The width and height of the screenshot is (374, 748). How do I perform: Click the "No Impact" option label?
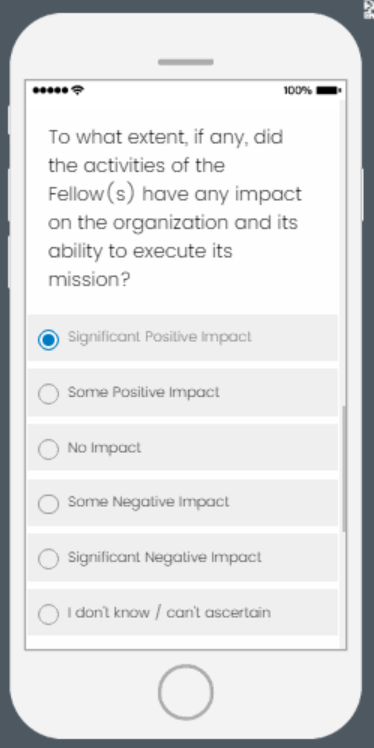coord(104,447)
